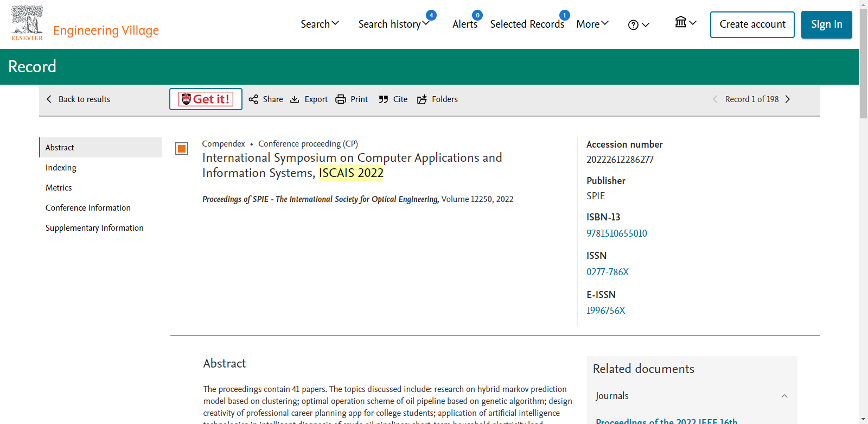Click the Create account button

coord(752,24)
